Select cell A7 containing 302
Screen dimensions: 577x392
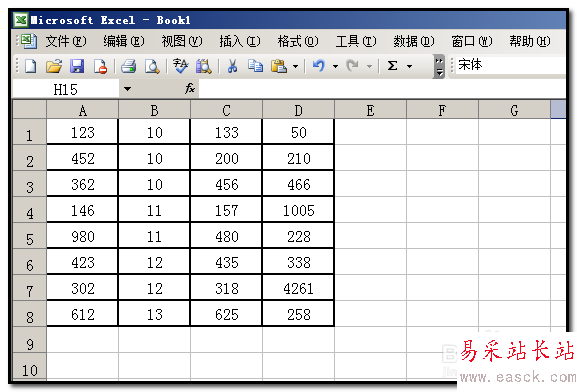coord(82,288)
